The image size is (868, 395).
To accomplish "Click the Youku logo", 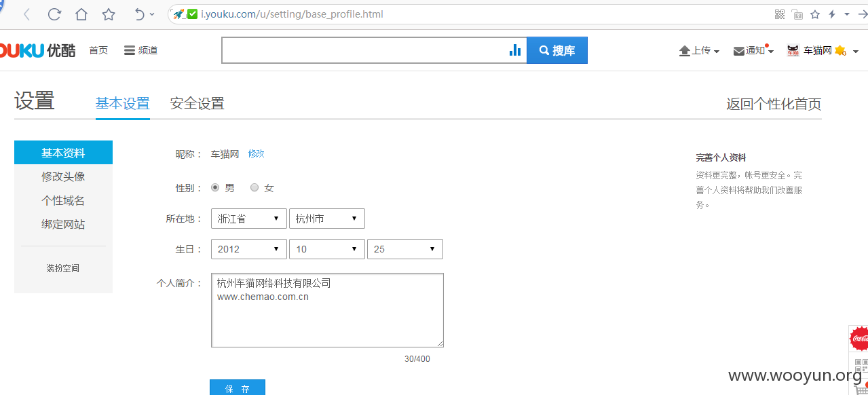I will click(38, 50).
